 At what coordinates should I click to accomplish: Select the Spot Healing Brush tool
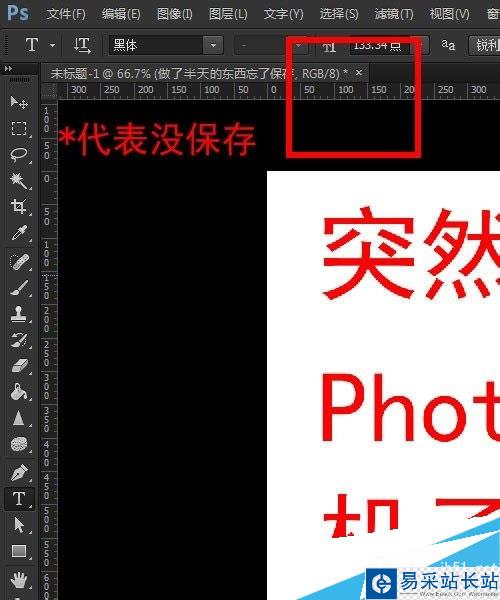point(18,262)
